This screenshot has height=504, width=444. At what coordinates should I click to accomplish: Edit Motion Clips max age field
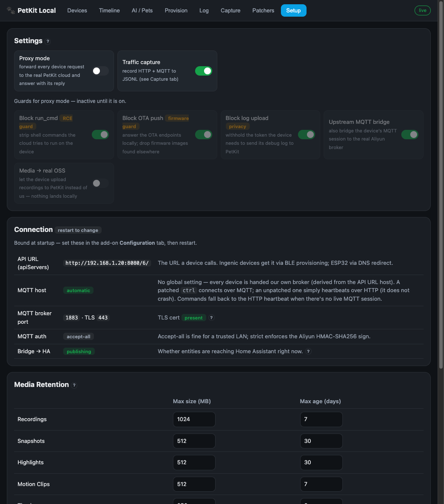point(321,484)
